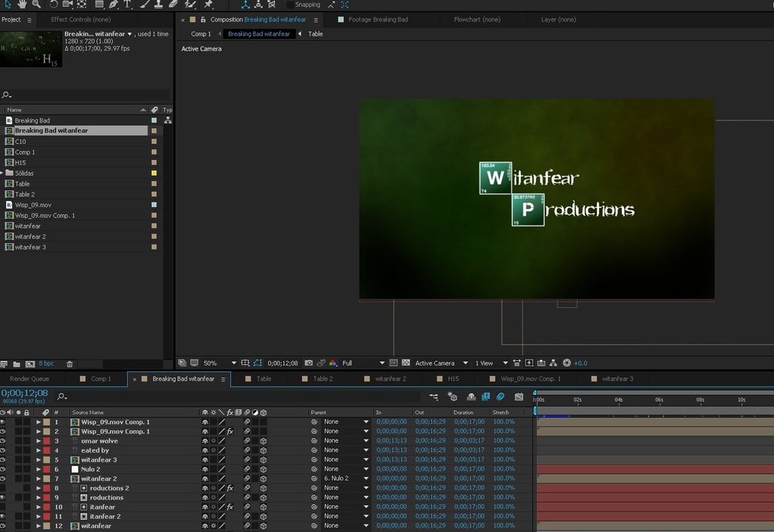Viewport: 774px width, 532px height.
Task: Choose the Local Axis mode icon
Action: (246, 5)
